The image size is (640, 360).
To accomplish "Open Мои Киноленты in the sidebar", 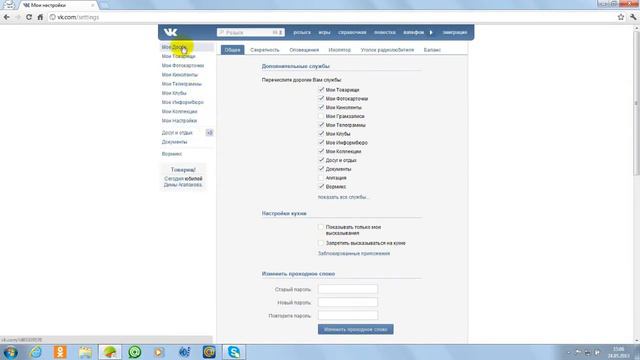I will coord(180,75).
